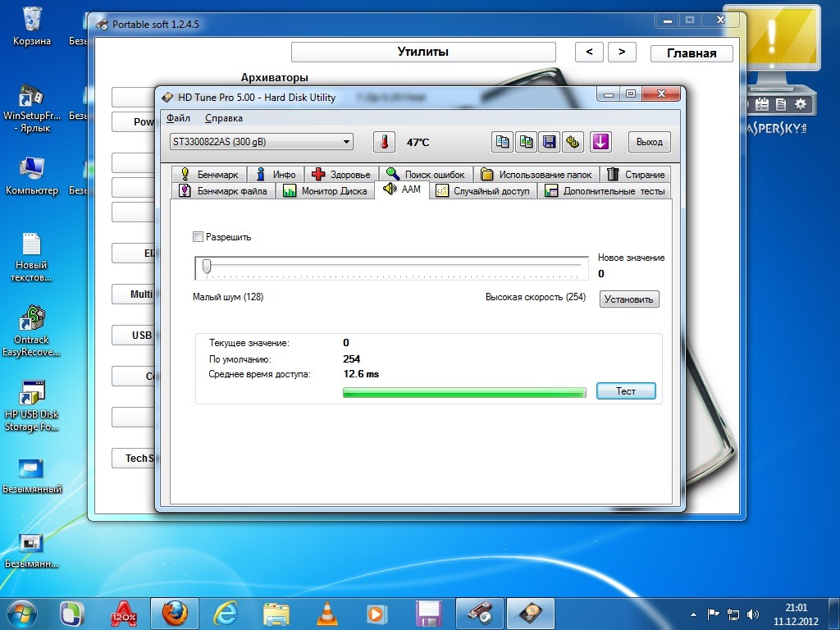Switch to the Portable soft USB taskbar icon
The image size is (840, 630).
point(479,614)
